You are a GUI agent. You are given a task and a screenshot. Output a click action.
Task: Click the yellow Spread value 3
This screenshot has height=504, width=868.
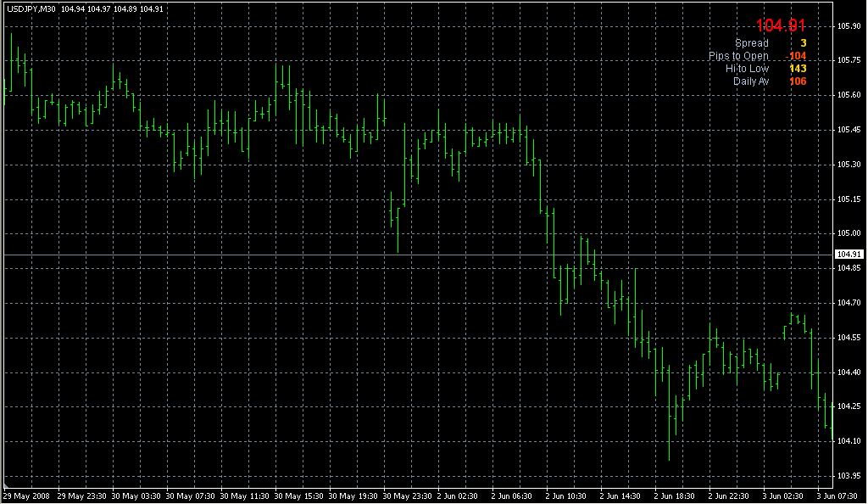click(x=804, y=43)
